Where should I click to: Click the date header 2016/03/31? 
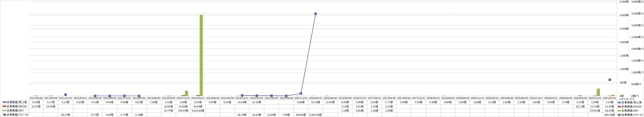coord(315,98)
